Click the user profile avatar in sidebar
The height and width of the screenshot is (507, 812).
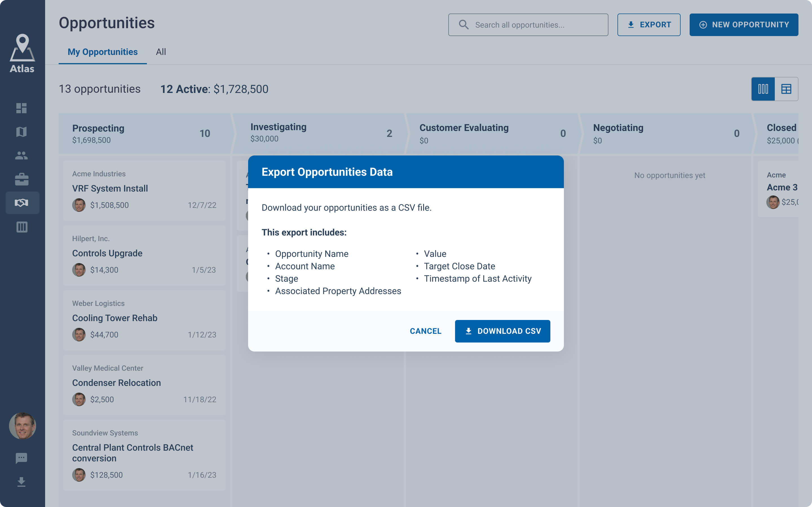[22, 426]
